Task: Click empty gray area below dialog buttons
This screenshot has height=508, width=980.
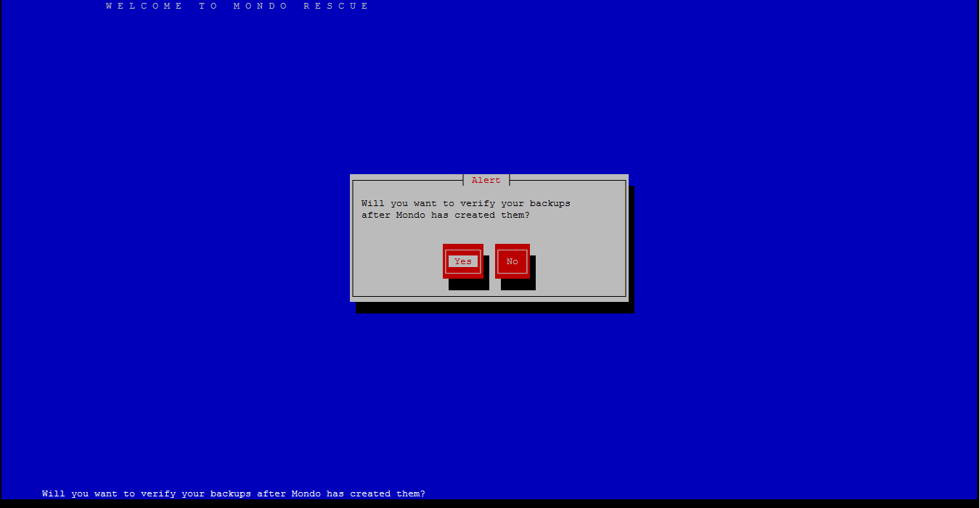Action: pos(581,283)
